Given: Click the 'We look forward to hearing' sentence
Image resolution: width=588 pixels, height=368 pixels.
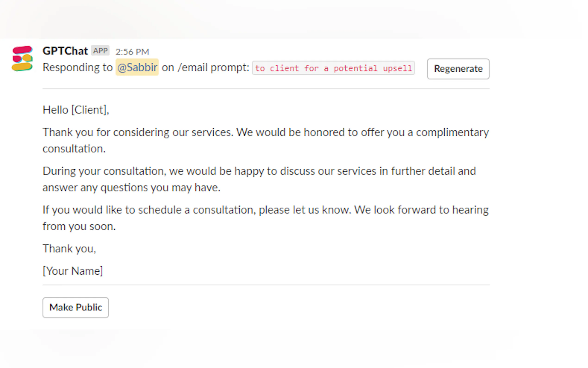Looking at the screenshot, I should tap(421, 210).
